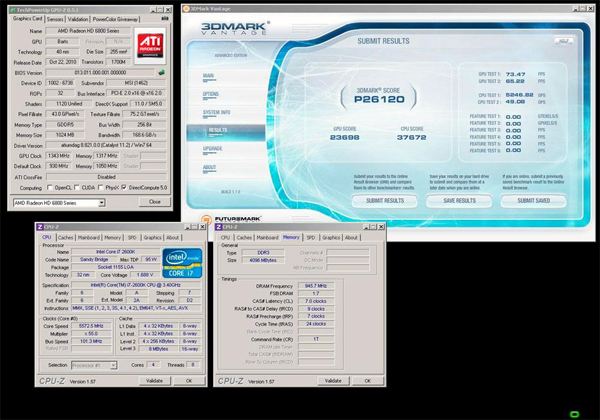Click OK in the CPU-Z CPU window
Screen dimensions: 600x420
coord(189,381)
